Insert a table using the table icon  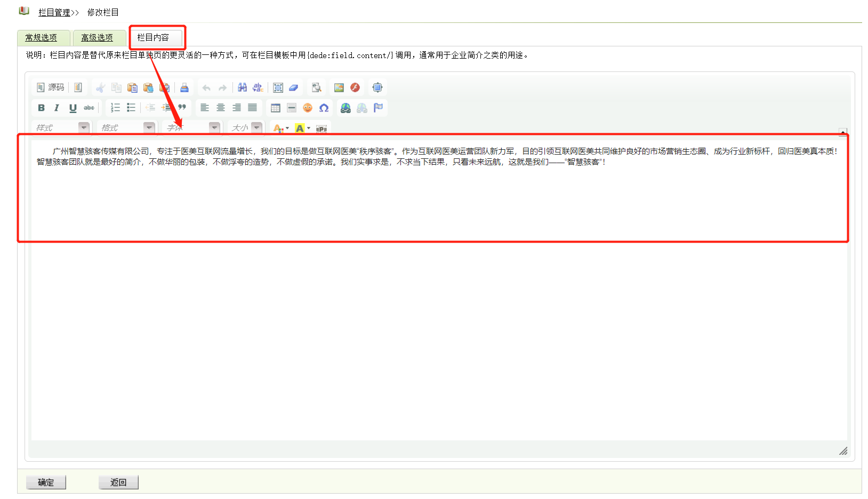(276, 108)
